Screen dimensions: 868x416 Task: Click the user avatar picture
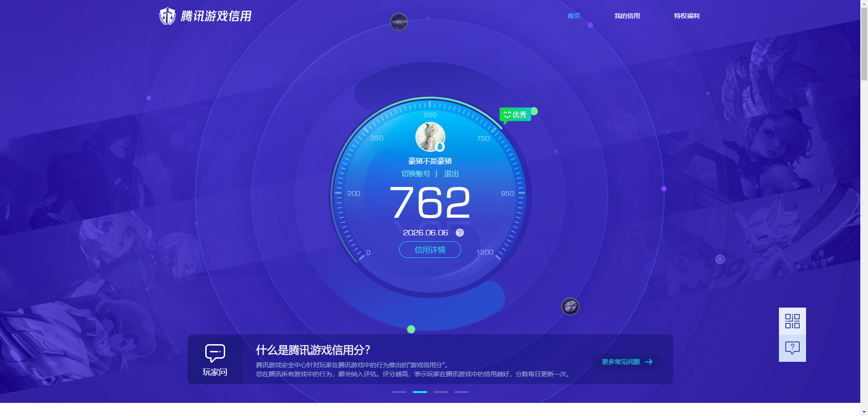pos(430,137)
